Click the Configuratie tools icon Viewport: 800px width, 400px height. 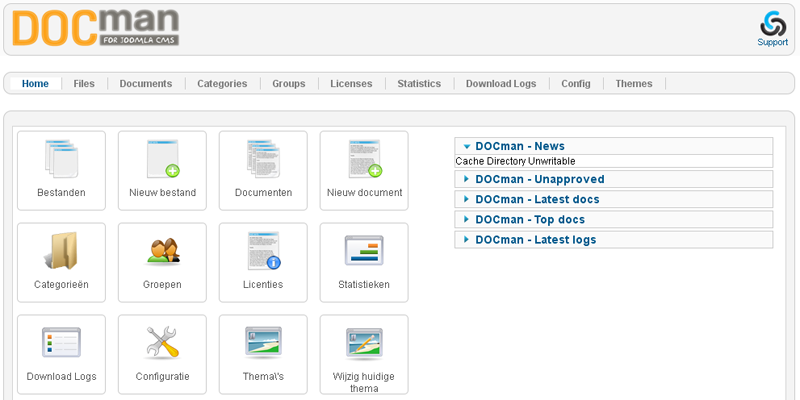(162, 342)
